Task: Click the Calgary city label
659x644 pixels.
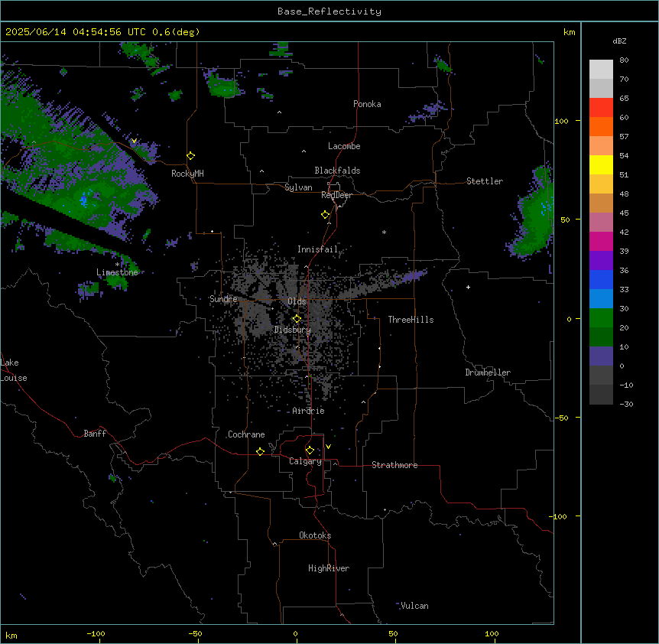Action: (306, 461)
